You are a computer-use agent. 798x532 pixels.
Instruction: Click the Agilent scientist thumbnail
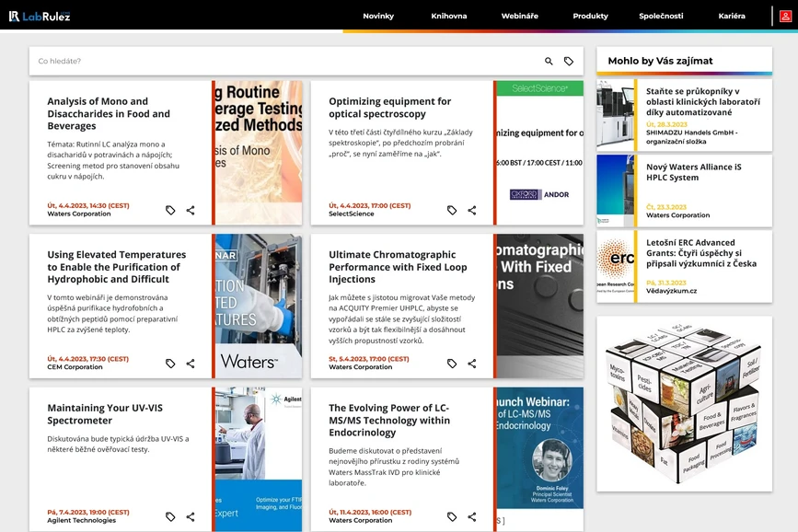(259, 459)
